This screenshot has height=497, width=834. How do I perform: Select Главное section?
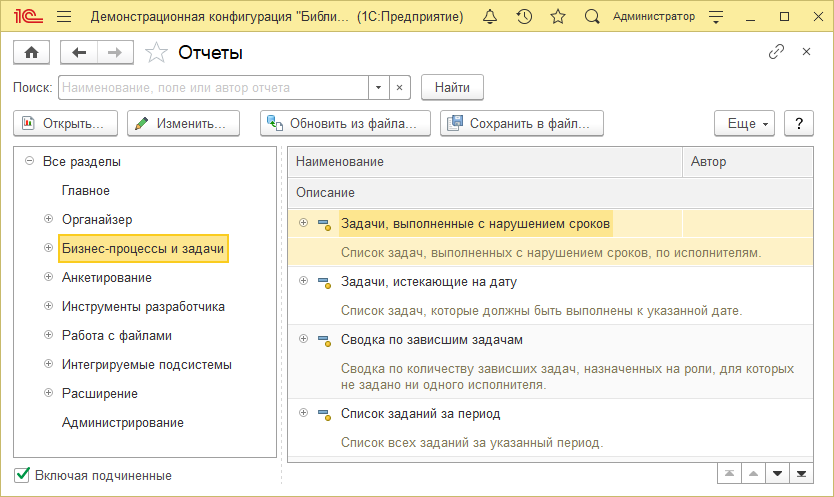[86, 190]
